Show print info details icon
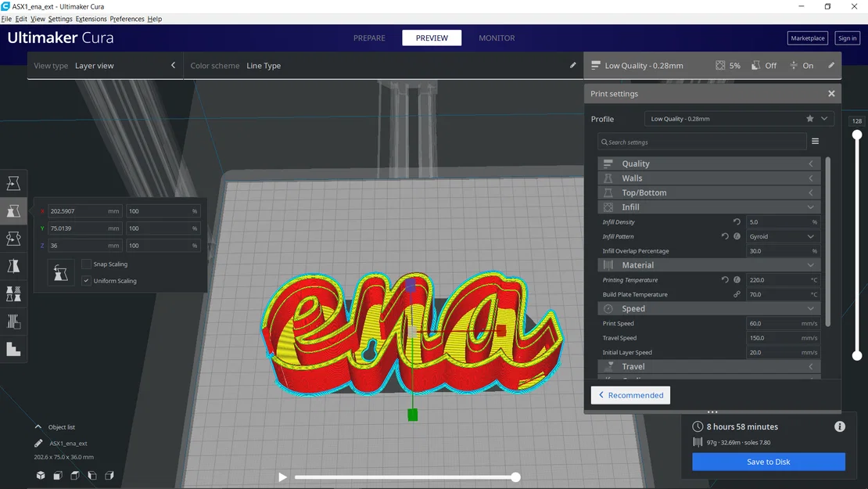 click(840, 426)
